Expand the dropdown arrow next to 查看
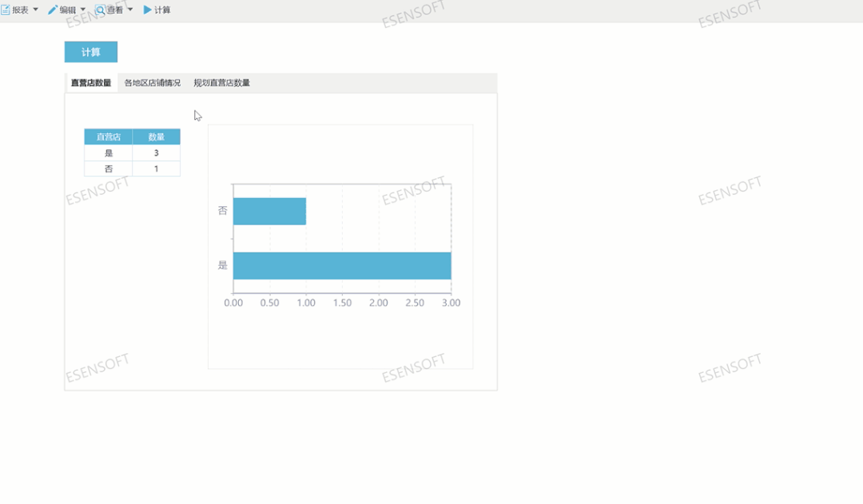 coord(130,10)
